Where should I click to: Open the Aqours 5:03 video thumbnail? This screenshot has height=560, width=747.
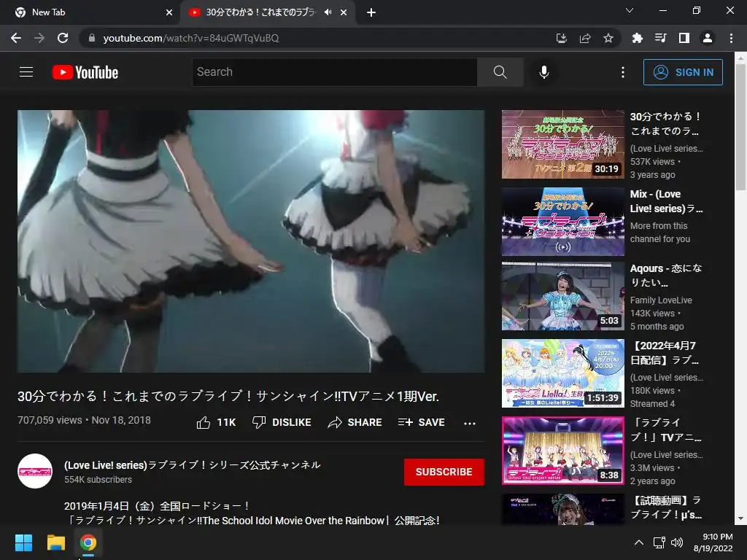[562, 296]
